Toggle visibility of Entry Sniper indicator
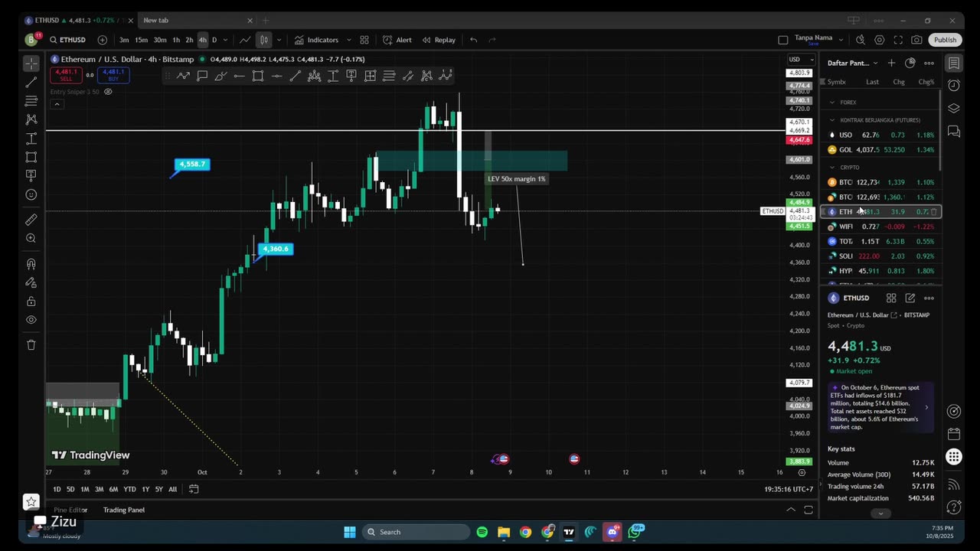Viewport: 980px width, 551px height. [108, 92]
